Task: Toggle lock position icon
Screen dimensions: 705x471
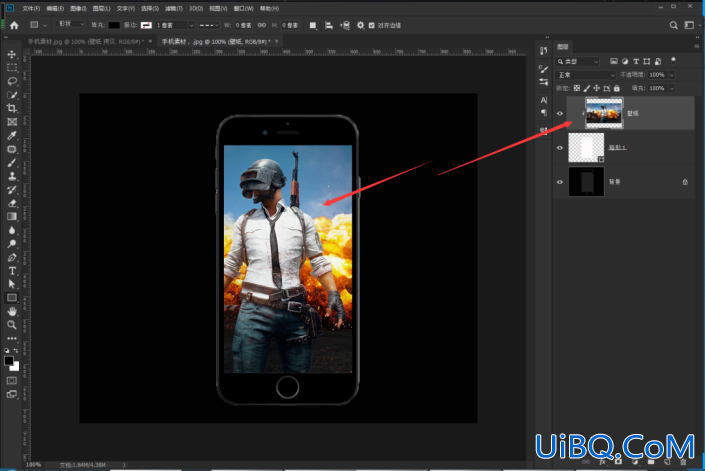Action: 597,88
